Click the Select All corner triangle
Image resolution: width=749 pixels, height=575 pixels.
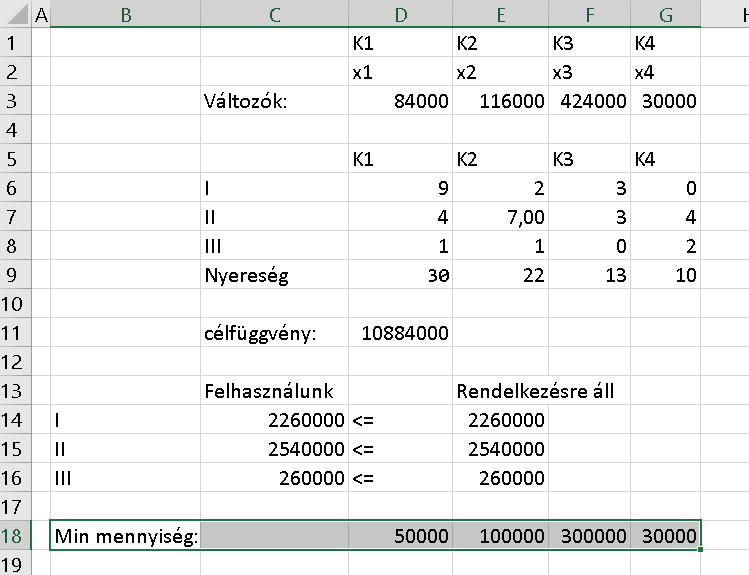click(x=14, y=15)
